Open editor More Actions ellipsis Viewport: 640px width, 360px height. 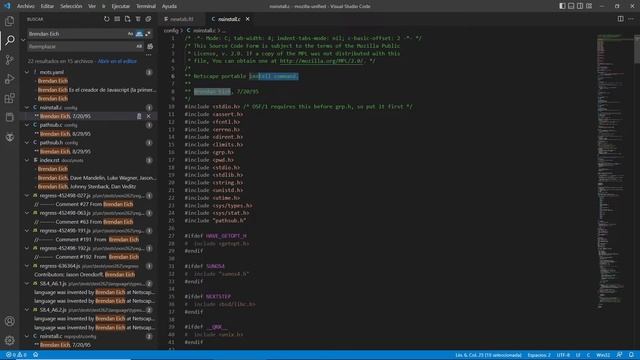(631, 19)
